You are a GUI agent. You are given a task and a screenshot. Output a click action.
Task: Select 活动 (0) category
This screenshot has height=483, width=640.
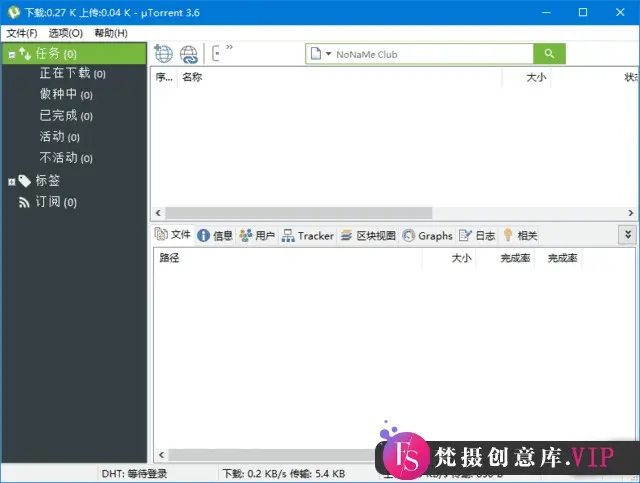pyautogui.click(x=60, y=137)
